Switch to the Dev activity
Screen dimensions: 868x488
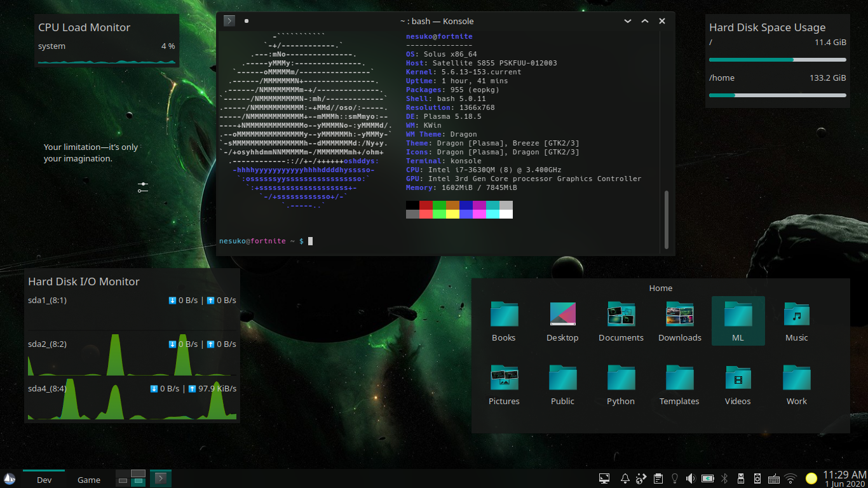[44, 479]
